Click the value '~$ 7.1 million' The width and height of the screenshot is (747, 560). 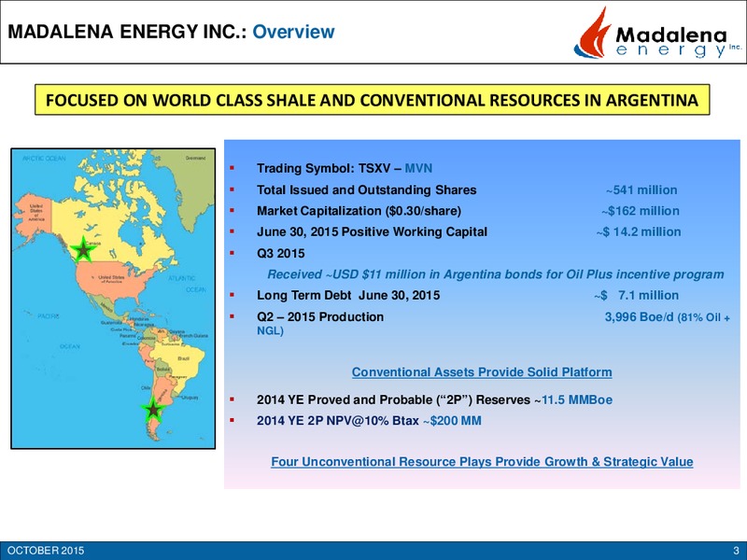pos(636,295)
